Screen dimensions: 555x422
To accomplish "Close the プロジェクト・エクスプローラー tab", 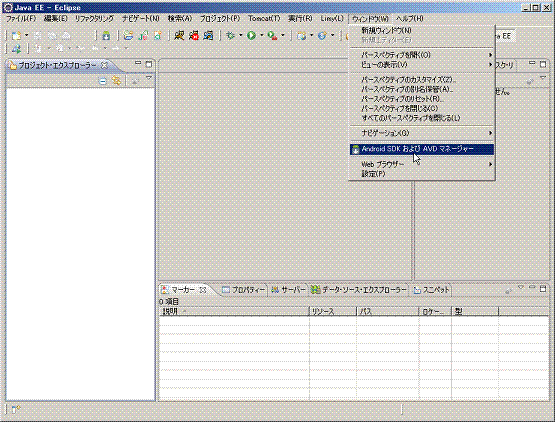I will tap(104, 65).
